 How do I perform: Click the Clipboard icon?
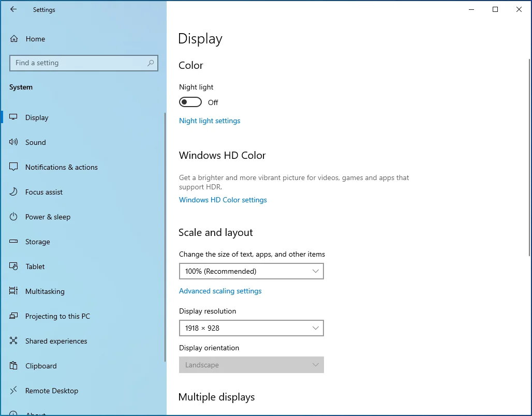pos(13,365)
